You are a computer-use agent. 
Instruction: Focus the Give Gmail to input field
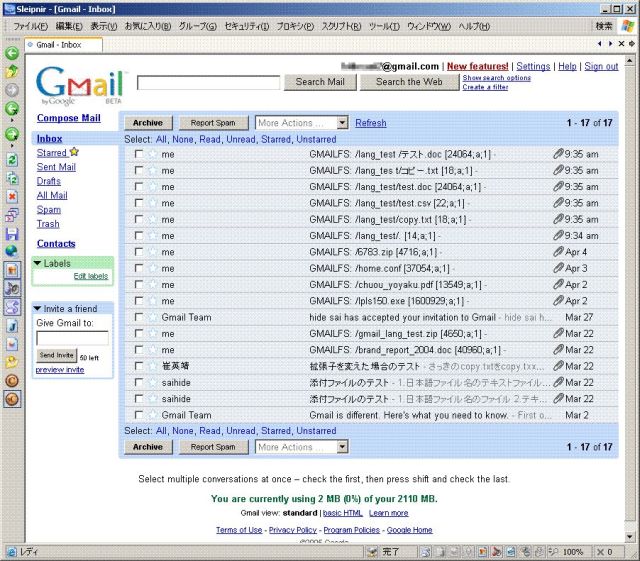72,338
